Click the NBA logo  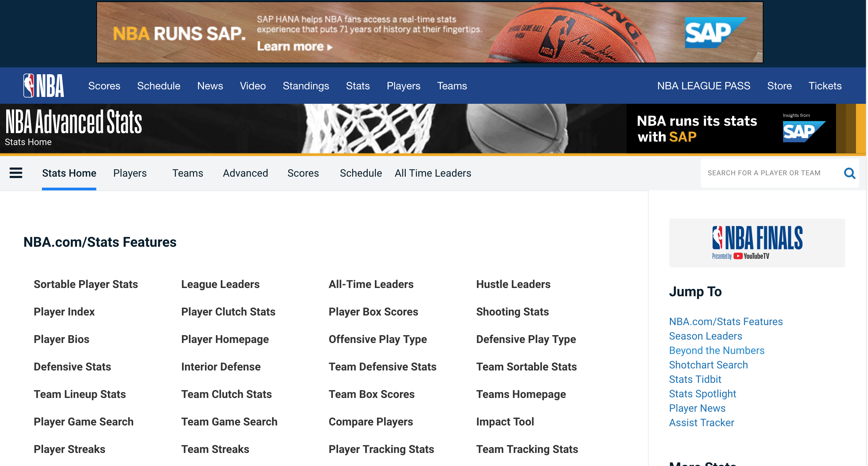click(44, 86)
